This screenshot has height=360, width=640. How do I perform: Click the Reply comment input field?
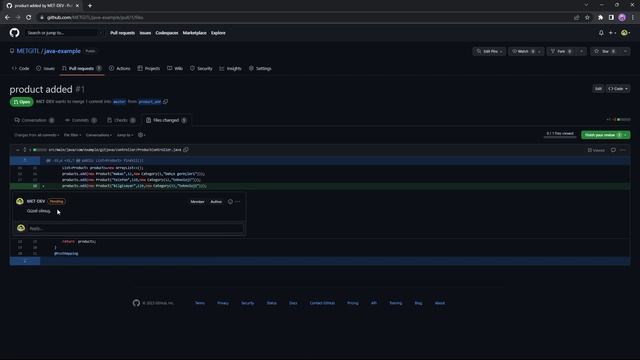pyautogui.click(x=136, y=228)
